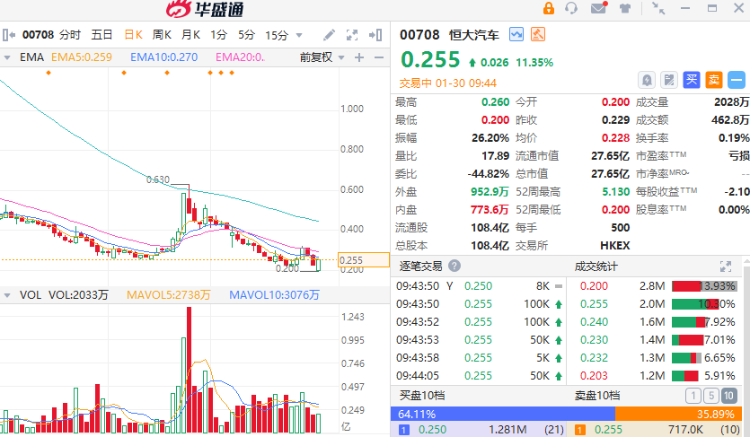The height and width of the screenshot is (437, 750).
Task: Show 10 levels of order book
Action: (x=728, y=395)
